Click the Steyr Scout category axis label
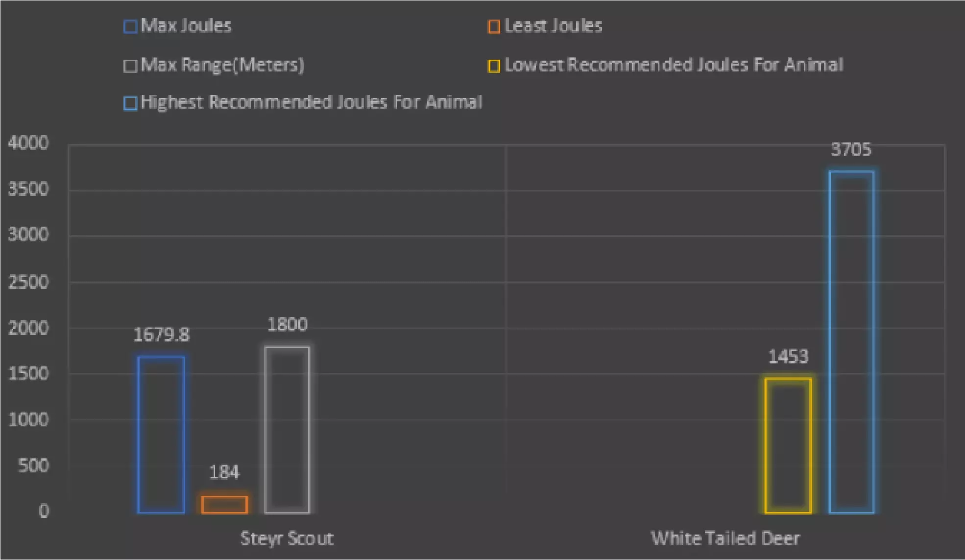The height and width of the screenshot is (560, 965). click(x=287, y=538)
